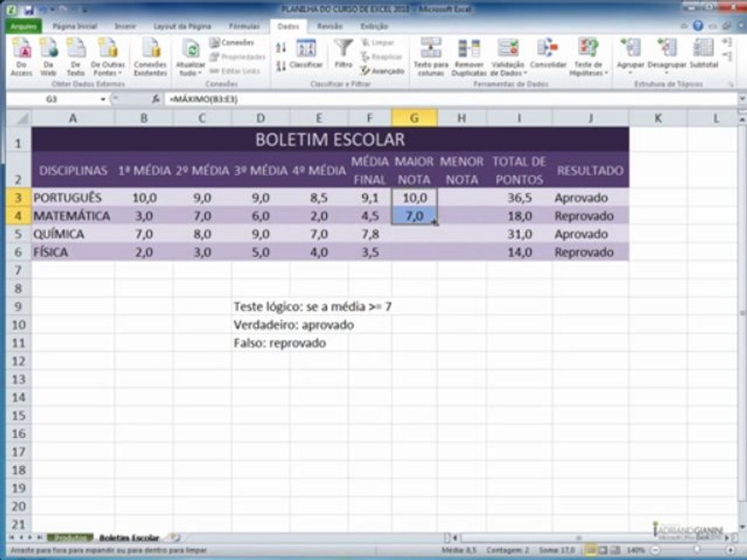Open Name Box dropdown arrow

103,99
